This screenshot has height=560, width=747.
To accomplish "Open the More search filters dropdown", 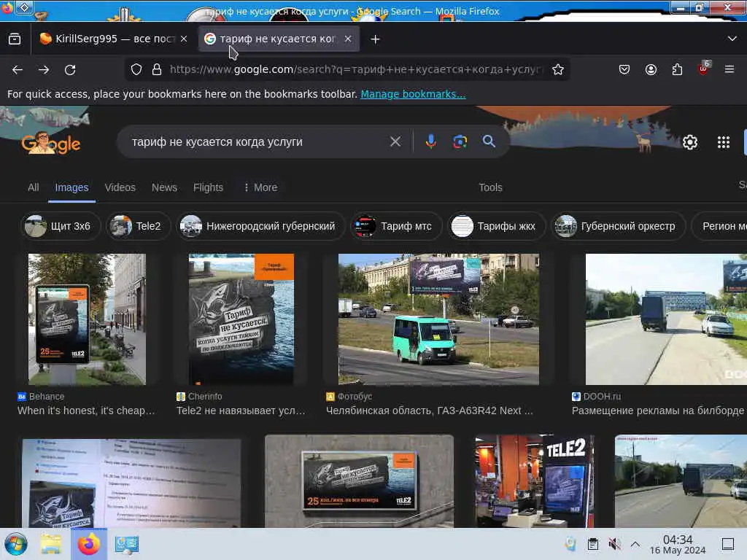I will point(260,187).
